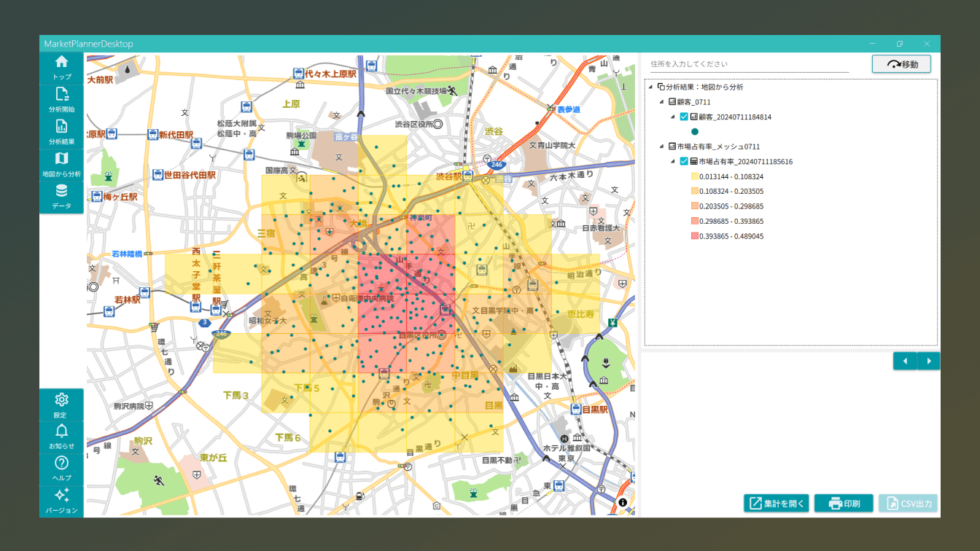Select the 顧客_20240711184814 tree label
The image size is (980, 551).
pos(735,117)
